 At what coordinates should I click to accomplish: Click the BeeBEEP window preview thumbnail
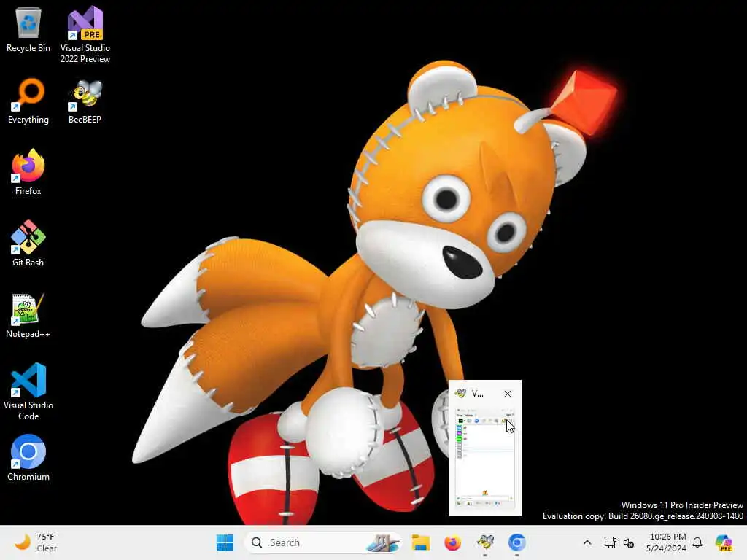coord(485,458)
